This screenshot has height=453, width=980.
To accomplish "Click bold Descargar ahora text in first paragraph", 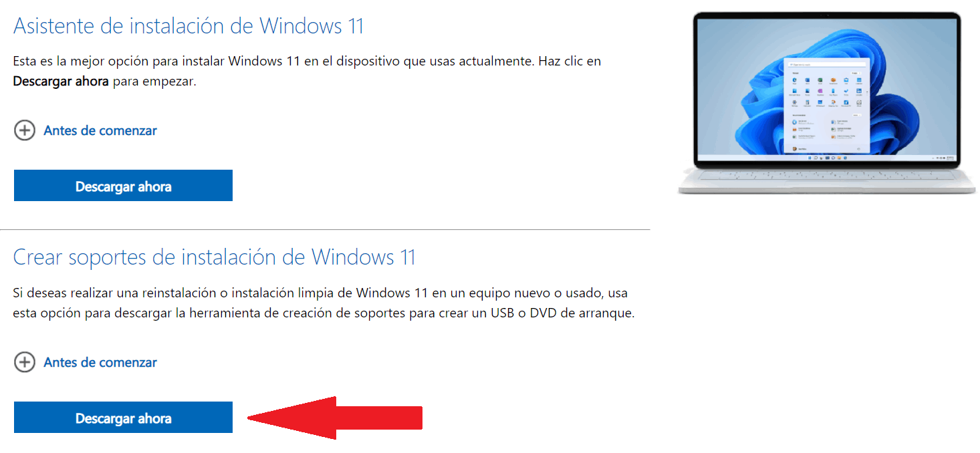I will (61, 82).
